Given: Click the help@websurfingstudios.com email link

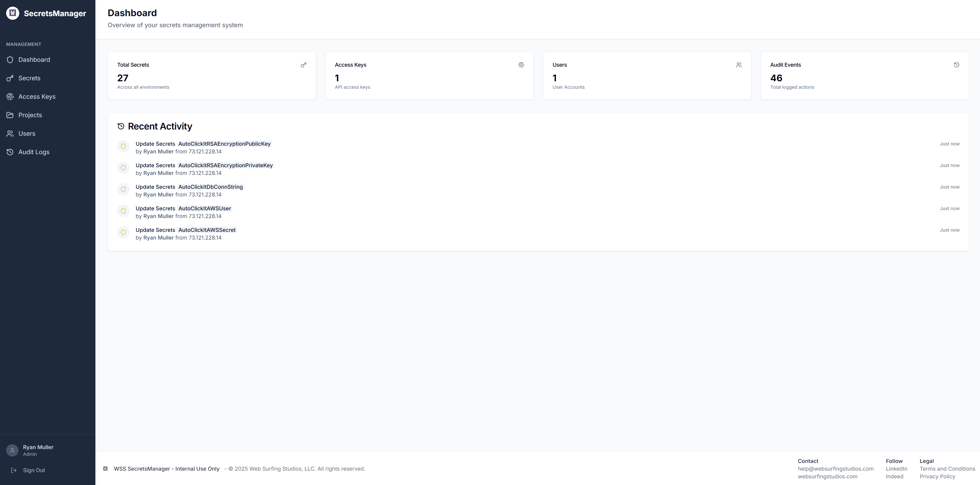Looking at the screenshot, I should (x=836, y=469).
